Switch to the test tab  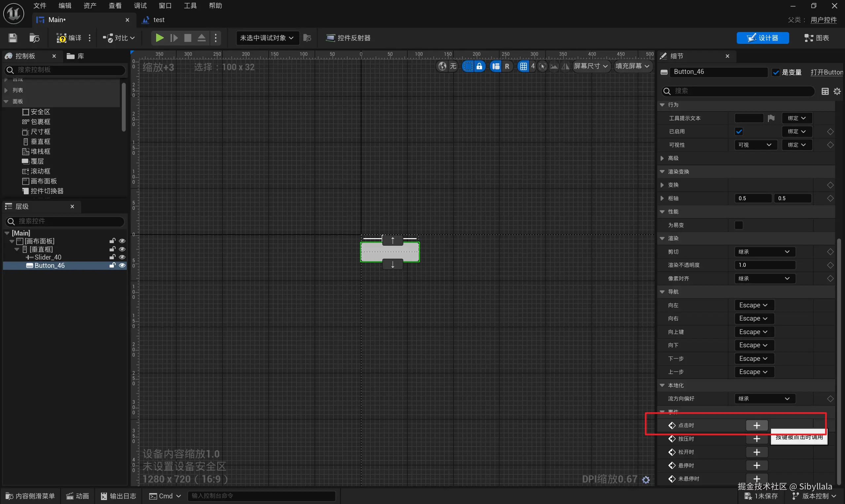pyautogui.click(x=158, y=20)
